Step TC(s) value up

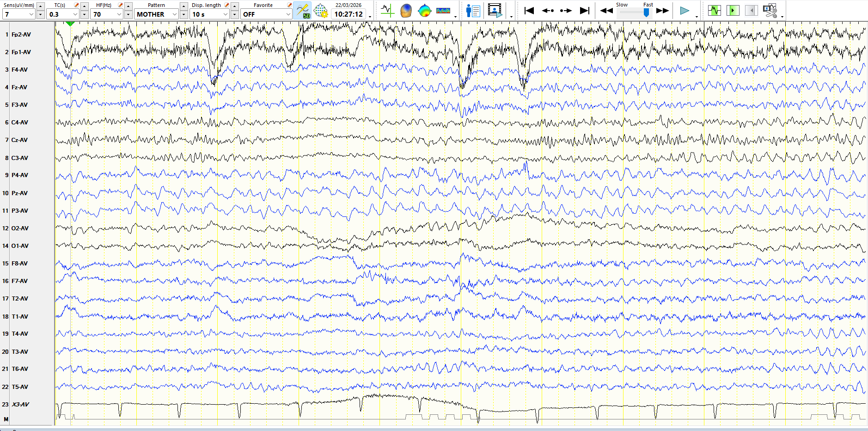[85, 6]
